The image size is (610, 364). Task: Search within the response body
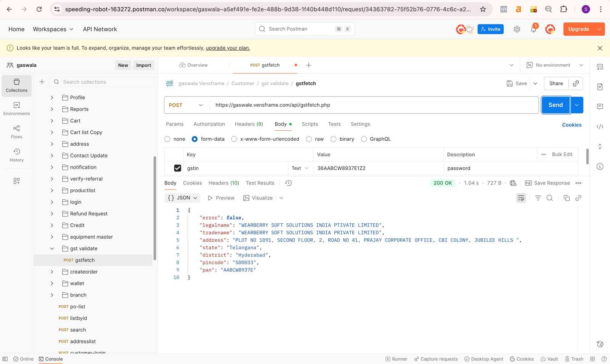(x=549, y=198)
